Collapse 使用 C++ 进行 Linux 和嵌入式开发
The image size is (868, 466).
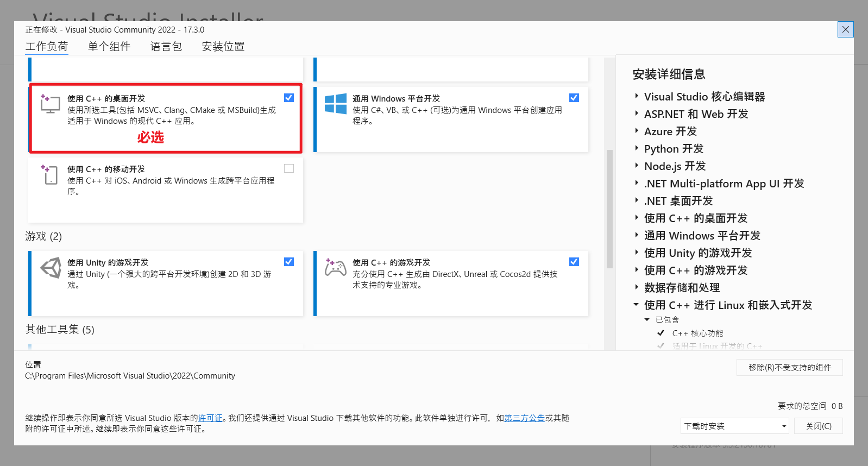[636, 305]
